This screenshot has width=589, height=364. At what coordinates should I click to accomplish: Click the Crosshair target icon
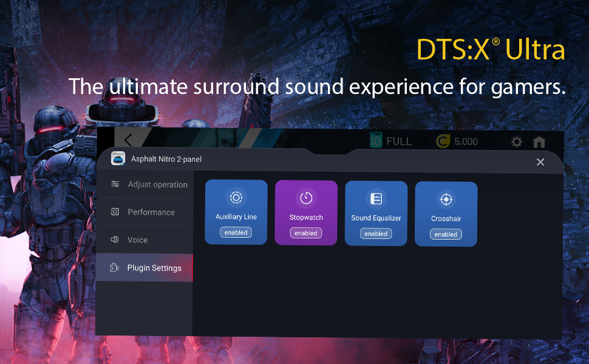[446, 199]
